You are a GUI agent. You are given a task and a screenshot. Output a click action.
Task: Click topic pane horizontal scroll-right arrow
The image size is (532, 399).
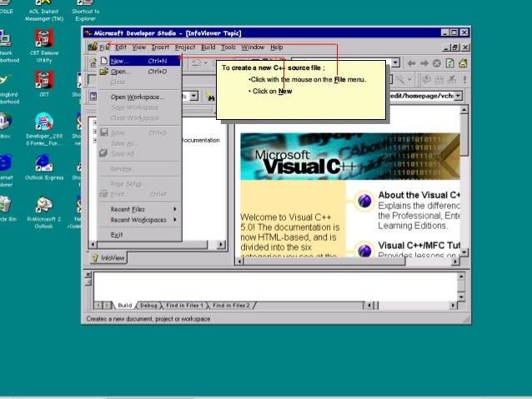(x=455, y=262)
